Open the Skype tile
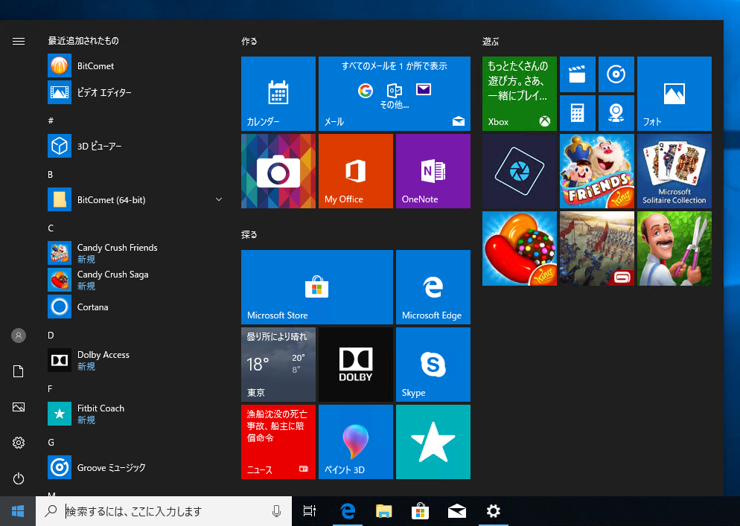 tap(433, 364)
